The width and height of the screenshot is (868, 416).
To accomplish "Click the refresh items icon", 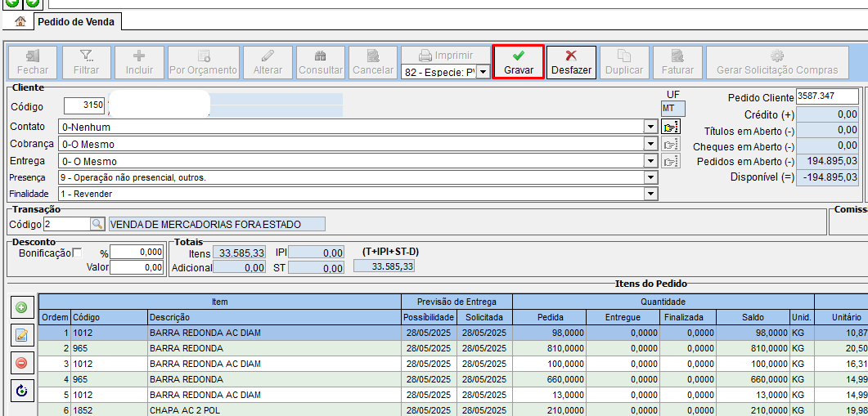I will pos(21,391).
